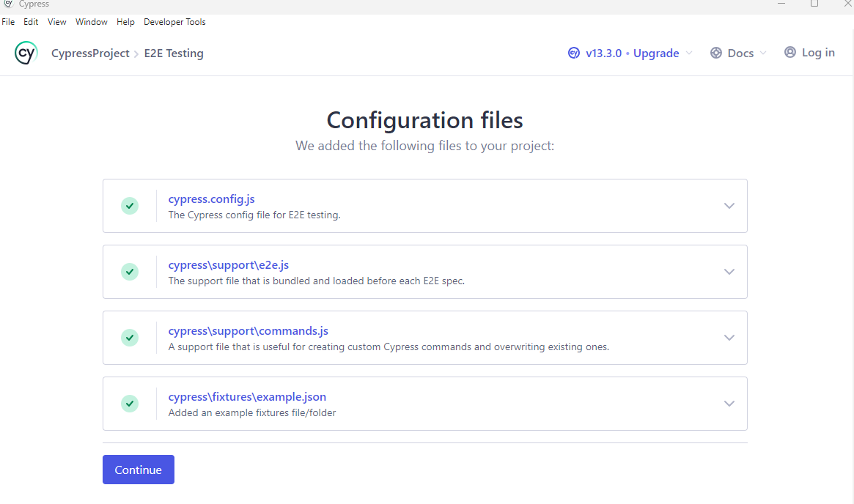Open the Help menu
The image size is (854, 504).
[125, 22]
